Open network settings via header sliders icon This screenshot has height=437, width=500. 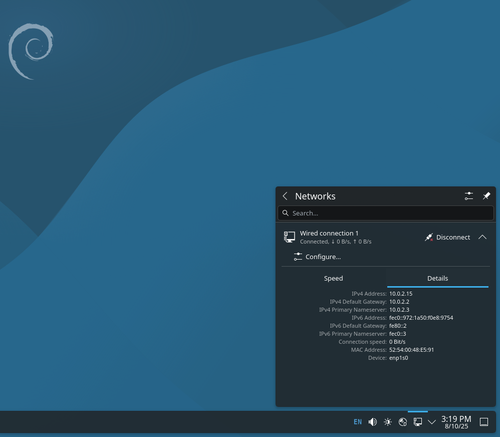click(469, 196)
